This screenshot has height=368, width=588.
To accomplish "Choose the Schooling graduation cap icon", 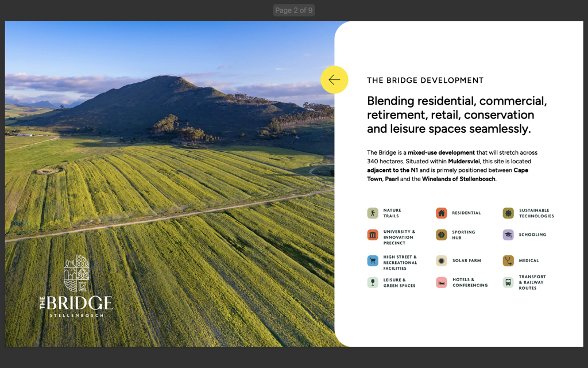I will click(x=508, y=235).
